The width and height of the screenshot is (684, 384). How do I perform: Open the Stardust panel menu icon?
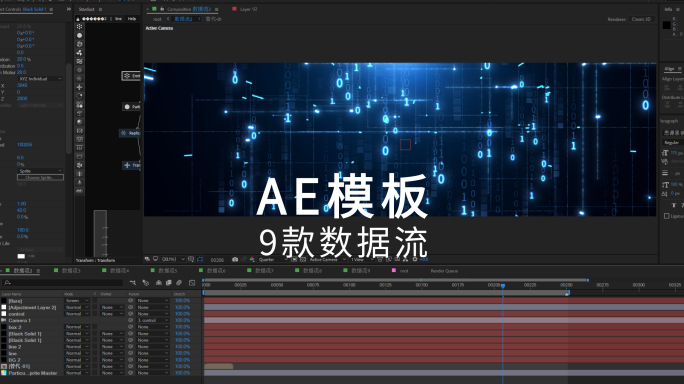tap(101, 9)
